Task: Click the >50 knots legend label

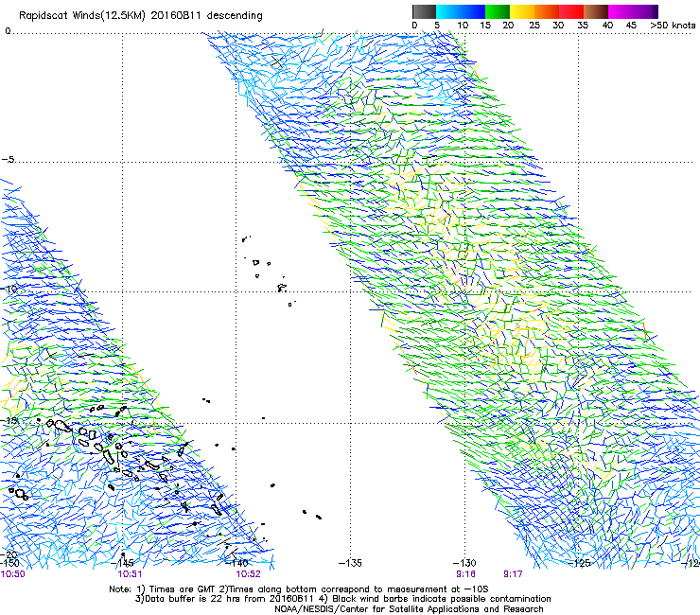Action: pos(673,26)
